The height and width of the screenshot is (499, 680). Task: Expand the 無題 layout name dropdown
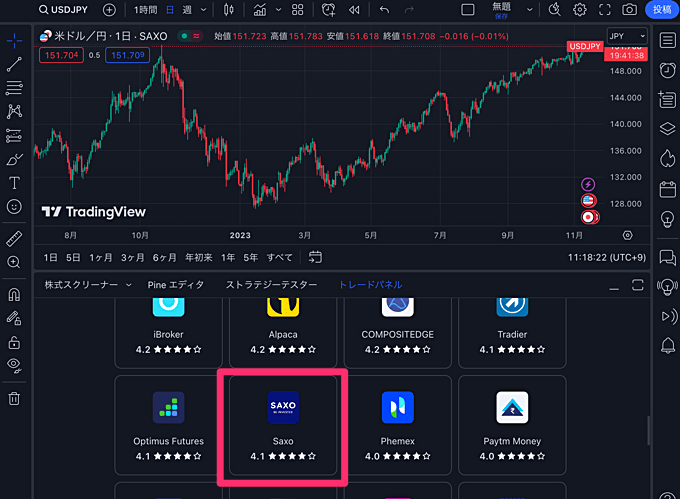tap(530, 10)
